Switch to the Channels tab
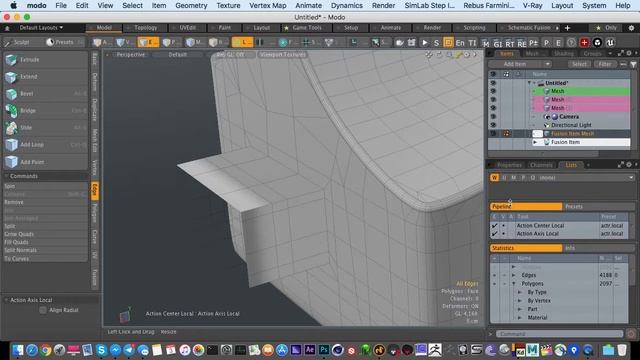The width and height of the screenshot is (640, 360). pos(541,165)
